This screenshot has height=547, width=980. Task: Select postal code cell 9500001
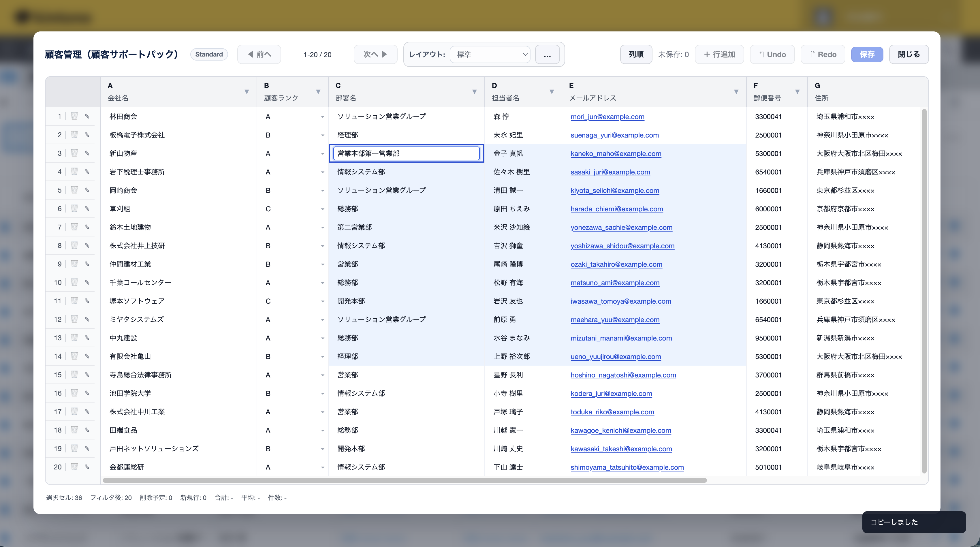(777, 338)
